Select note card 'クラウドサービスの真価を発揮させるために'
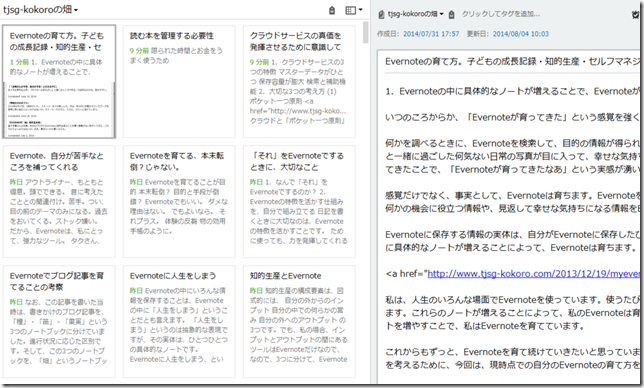Screen dimensions: 644x388 pyautogui.click(x=299, y=81)
